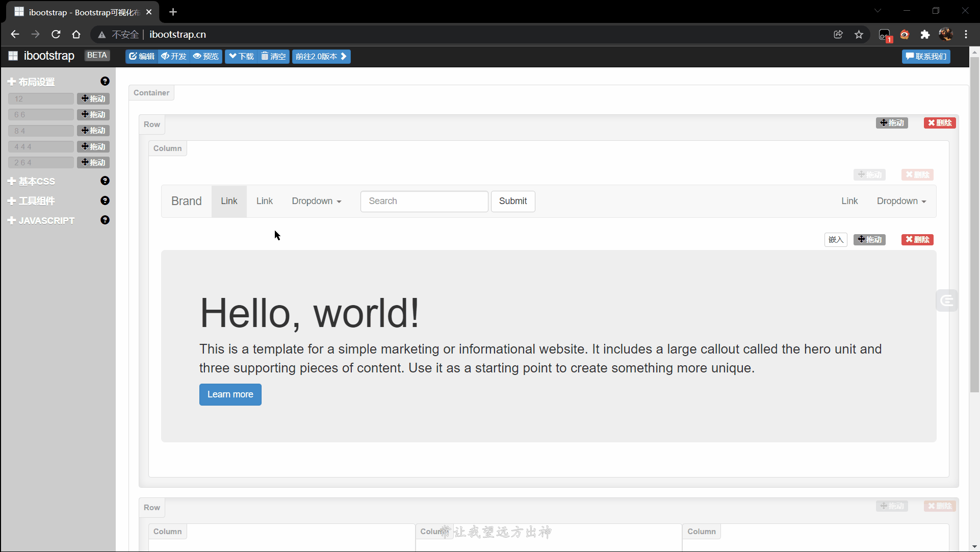Click the page vertical scrollbar thumb
The height and width of the screenshot is (552, 980).
tap(974, 224)
